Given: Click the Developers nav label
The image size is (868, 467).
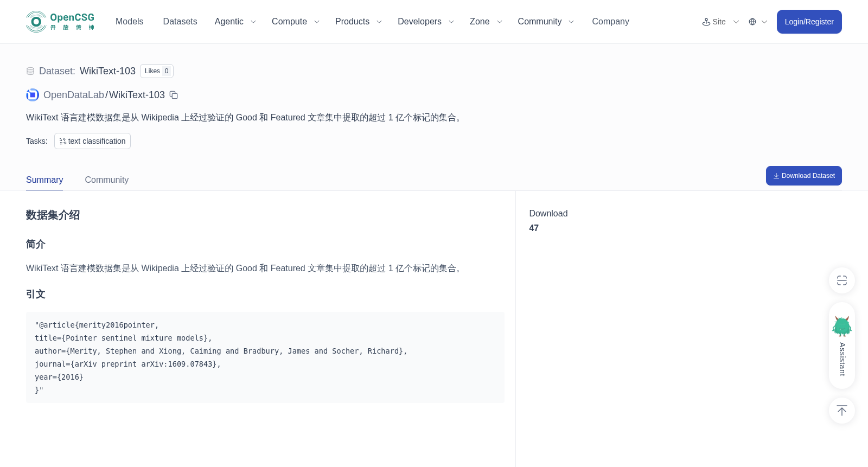Looking at the screenshot, I should point(419,22).
